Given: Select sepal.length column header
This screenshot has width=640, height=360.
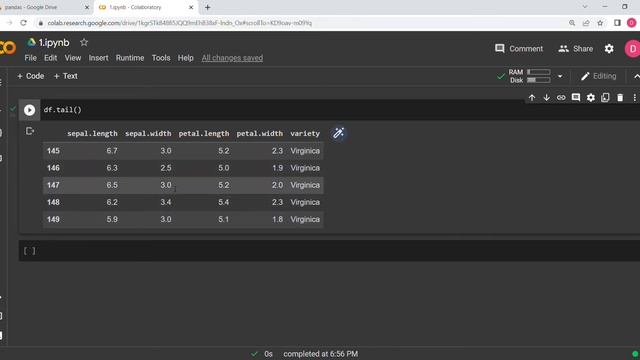Looking at the screenshot, I should (92, 133).
